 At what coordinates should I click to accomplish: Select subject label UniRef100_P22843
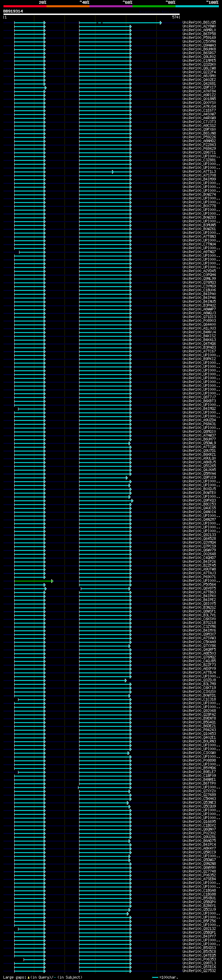(199, 145)
